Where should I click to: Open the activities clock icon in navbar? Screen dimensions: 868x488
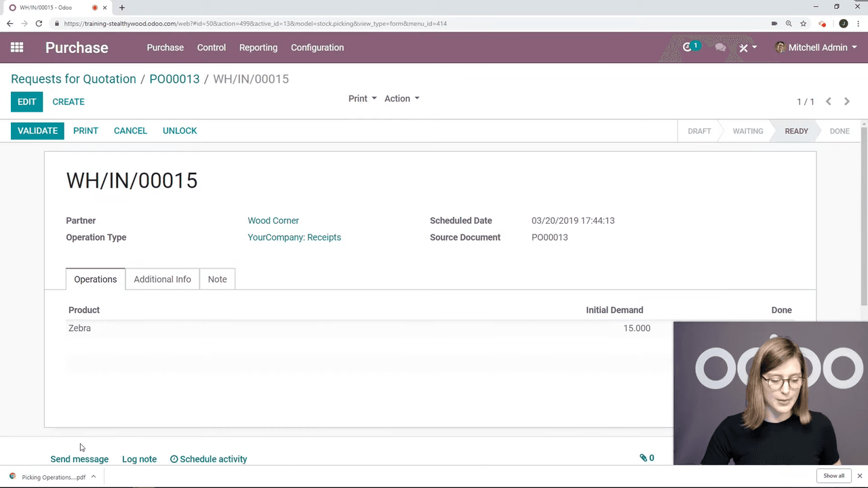[x=688, y=47]
